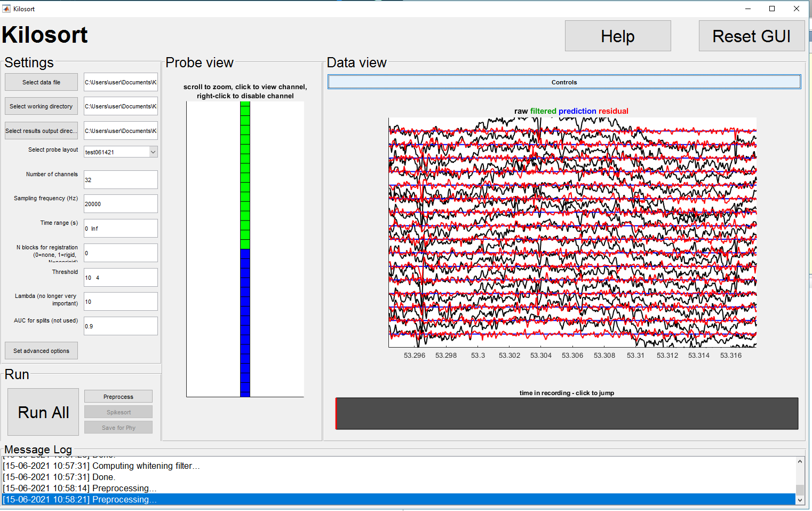Open the Select probe layout dropdown
The width and height of the screenshot is (812, 511).
(x=153, y=152)
